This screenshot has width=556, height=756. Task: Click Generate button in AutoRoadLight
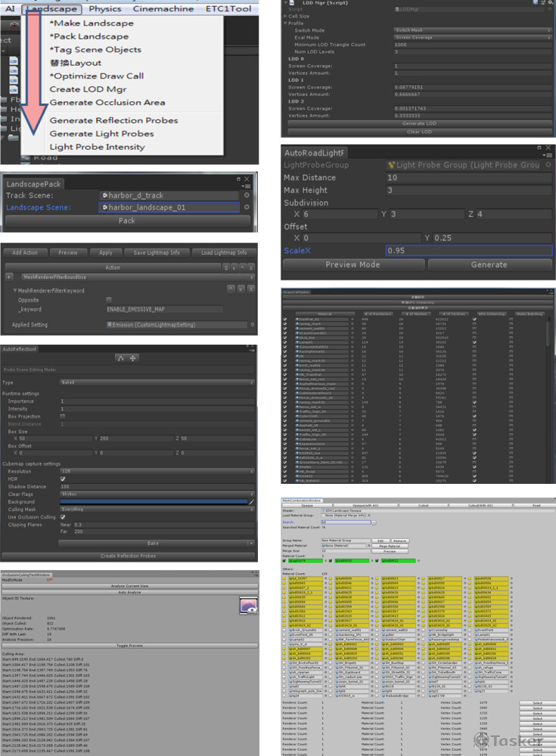tap(489, 265)
